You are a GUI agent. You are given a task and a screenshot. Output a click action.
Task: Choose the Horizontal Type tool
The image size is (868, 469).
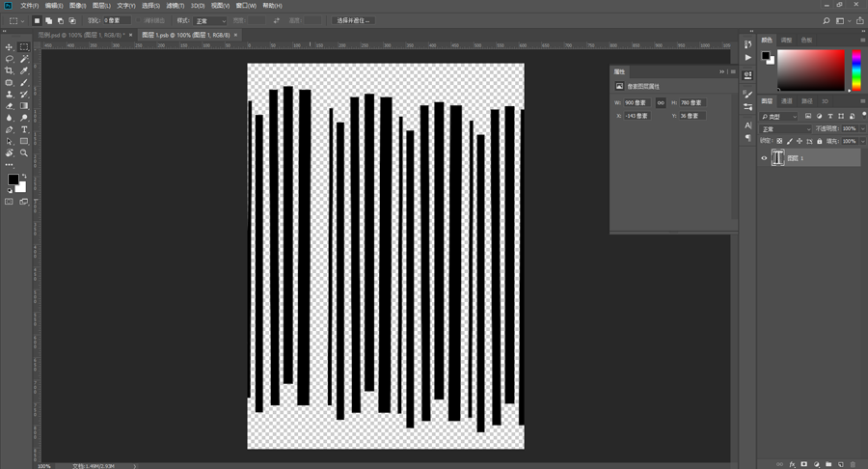click(24, 129)
